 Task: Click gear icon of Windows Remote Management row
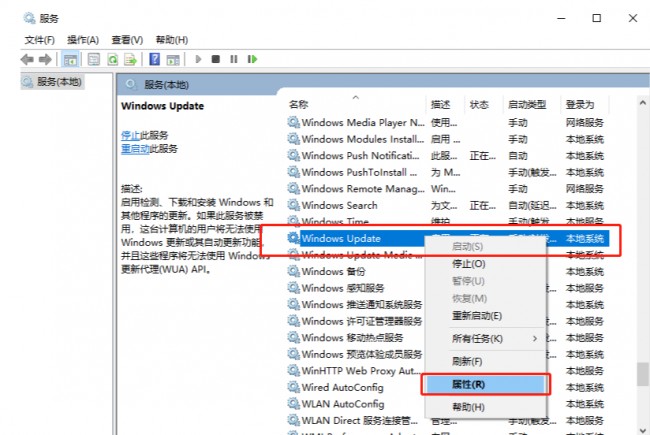[x=293, y=189]
